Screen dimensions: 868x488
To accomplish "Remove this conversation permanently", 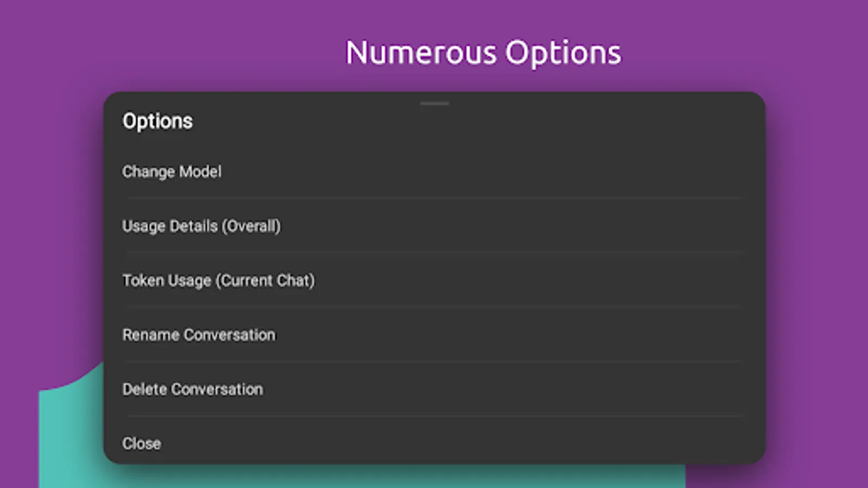I will tap(193, 389).
